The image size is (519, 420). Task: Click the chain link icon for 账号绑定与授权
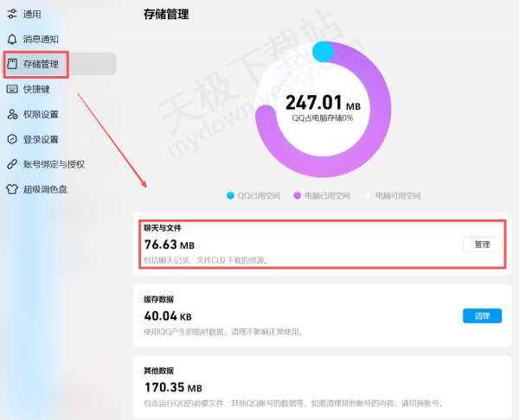(12, 164)
